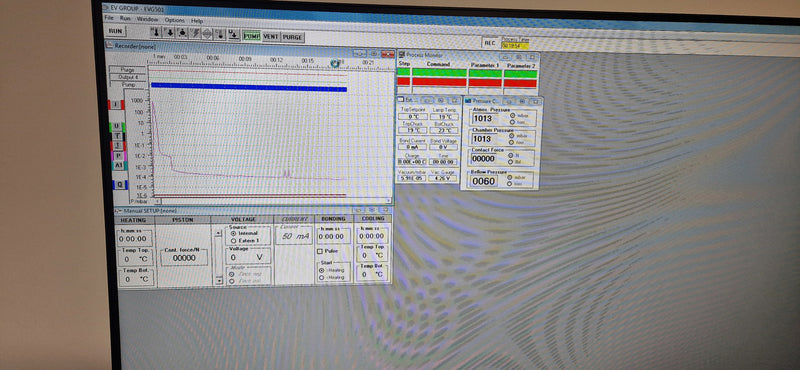Select torr for Bellow Pressure
800x370 pixels.
coord(509,184)
